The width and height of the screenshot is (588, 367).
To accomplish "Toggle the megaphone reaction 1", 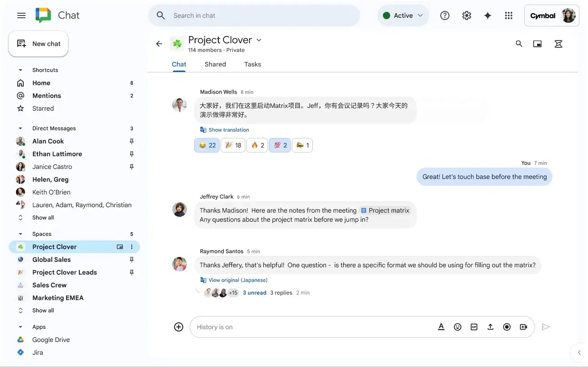I will click(x=302, y=145).
